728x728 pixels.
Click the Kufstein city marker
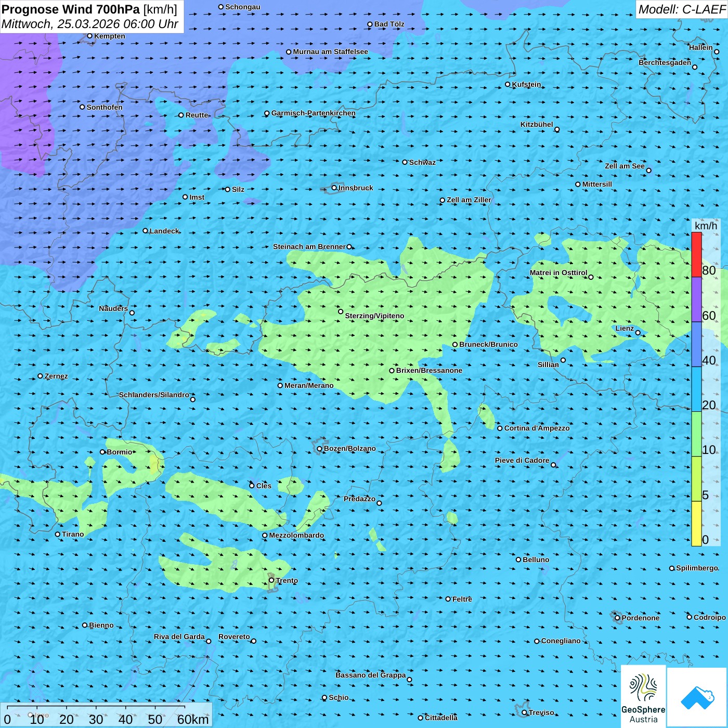508,84
